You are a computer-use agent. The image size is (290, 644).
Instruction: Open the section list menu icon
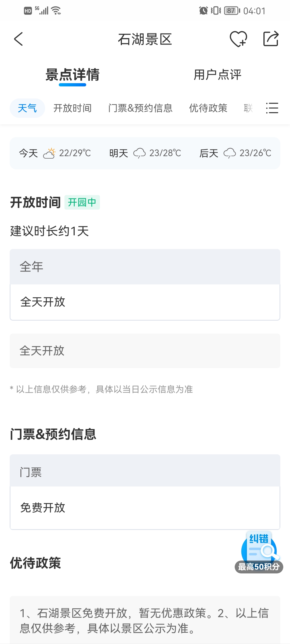click(x=272, y=108)
